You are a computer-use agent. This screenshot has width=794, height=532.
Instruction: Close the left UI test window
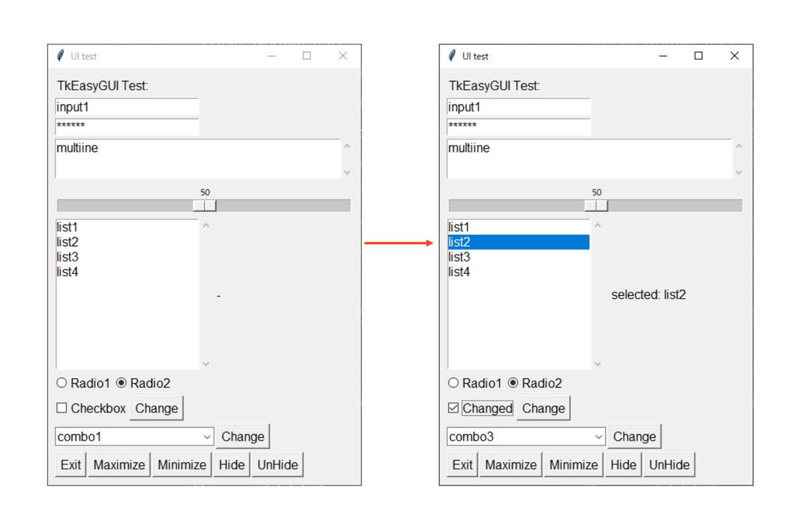click(343, 56)
